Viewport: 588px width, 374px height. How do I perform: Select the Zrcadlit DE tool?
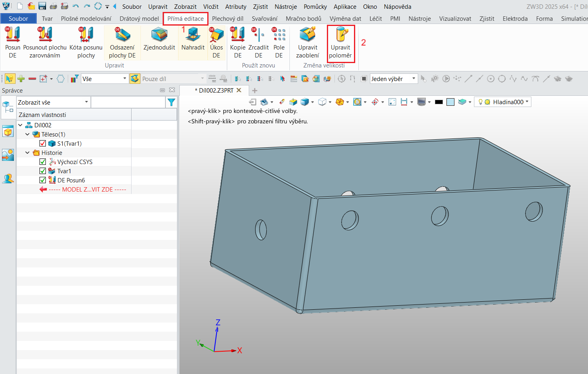pos(259,43)
